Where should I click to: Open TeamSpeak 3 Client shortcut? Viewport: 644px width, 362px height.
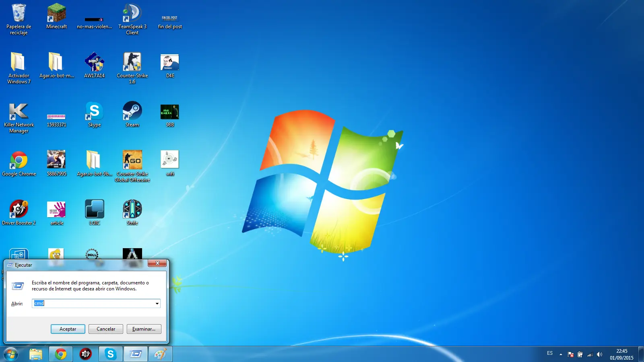point(132,19)
